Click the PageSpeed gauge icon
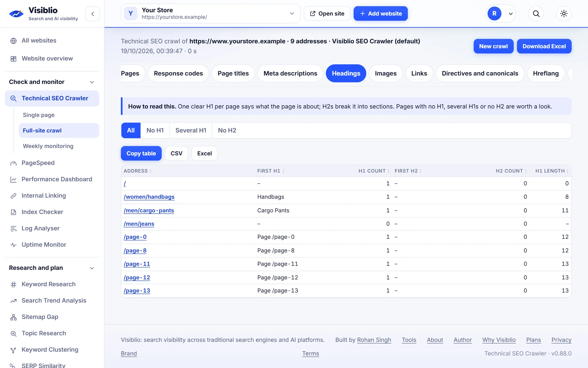Viewport: 588px width, 368px height. 13,163
